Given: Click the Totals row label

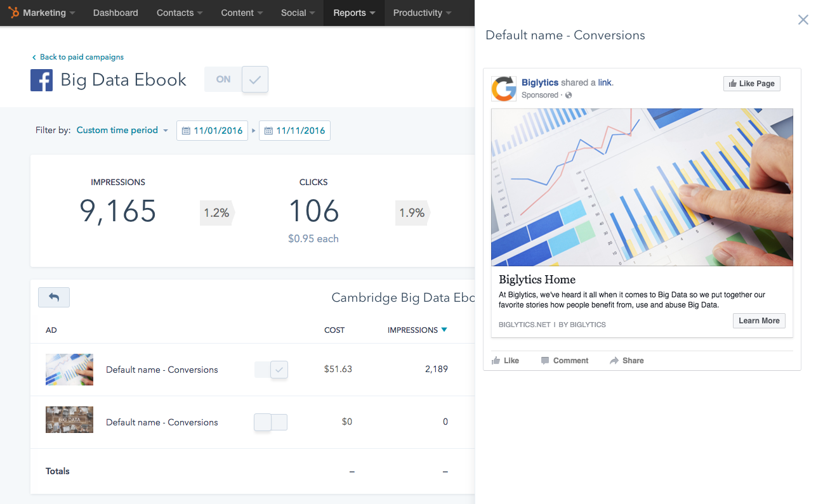Looking at the screenshot, I should click(x=58, y=471).
